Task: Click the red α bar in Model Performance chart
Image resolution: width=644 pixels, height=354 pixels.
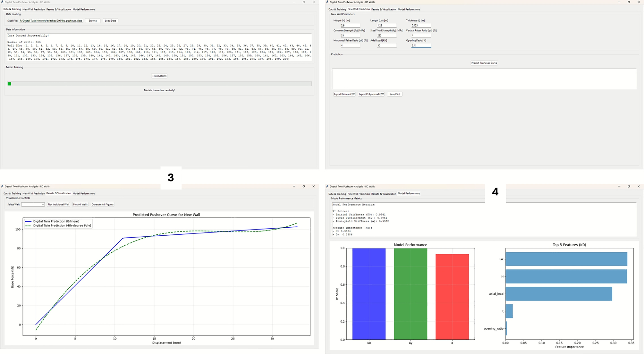Action: pos(452,297)
